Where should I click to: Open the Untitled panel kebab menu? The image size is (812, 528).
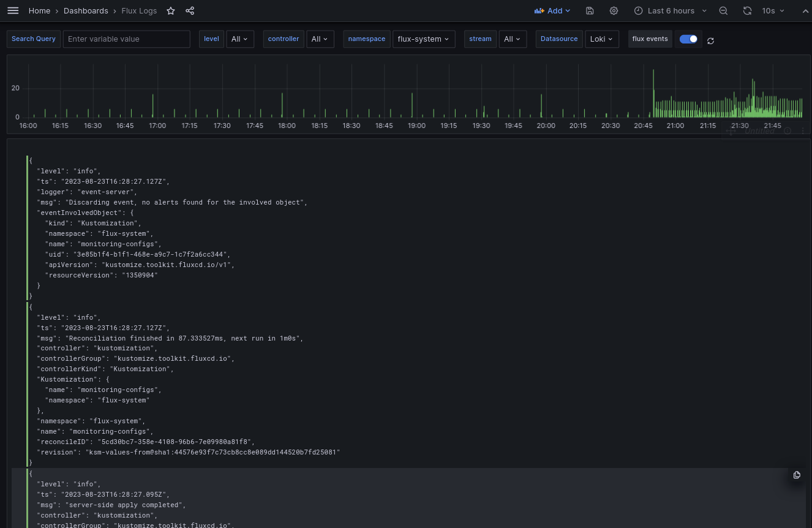tap(803, 130)
